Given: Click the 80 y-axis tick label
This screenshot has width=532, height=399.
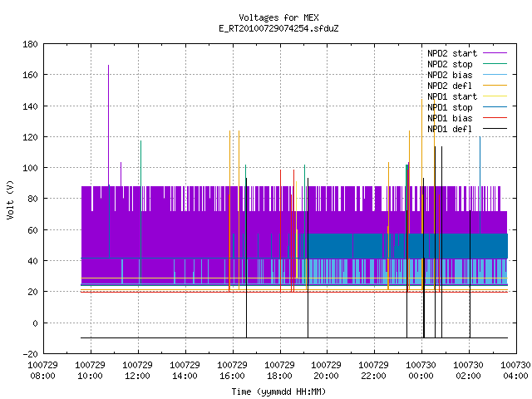Looking at the screenshot, I should click(x=32, y=199).
